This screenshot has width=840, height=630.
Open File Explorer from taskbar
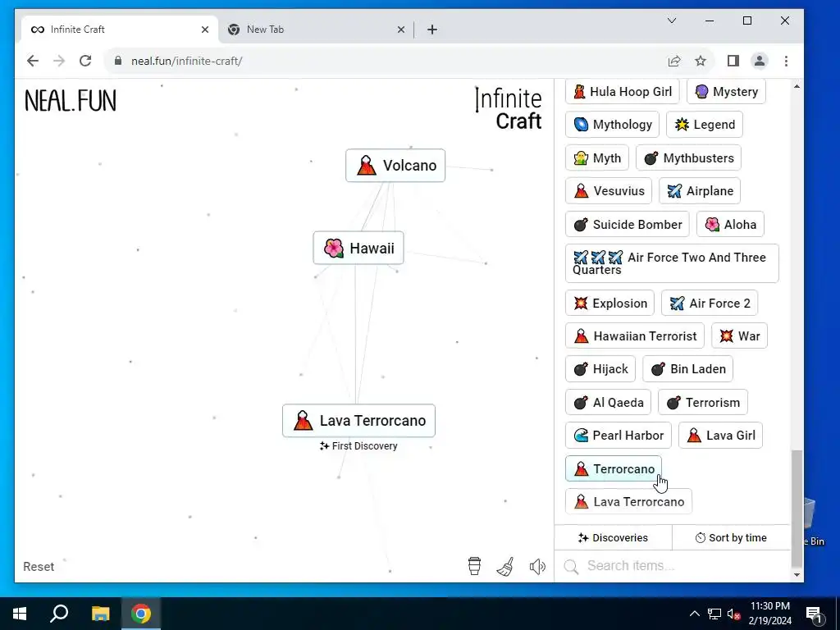tap(100, 614)
